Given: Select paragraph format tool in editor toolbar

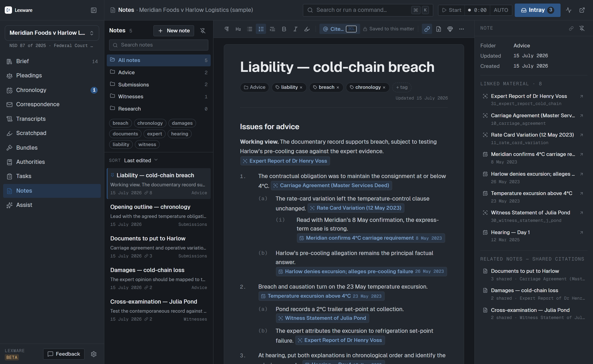Looking at the screenshot, I should click(x=227, y=29).
